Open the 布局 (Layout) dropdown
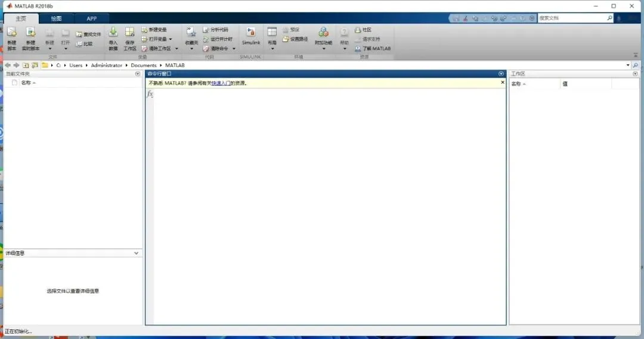The height and width of the screenshot is (339, 644). coord(272,39)
